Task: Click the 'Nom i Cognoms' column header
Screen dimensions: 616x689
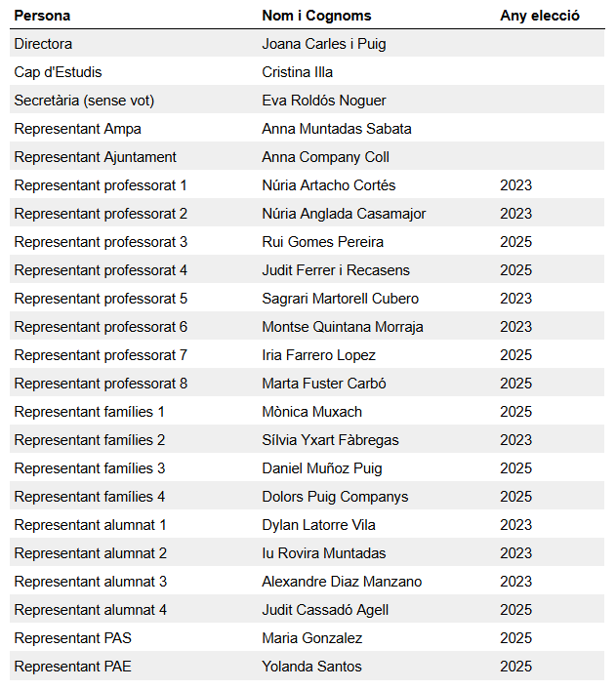Action: pos(316,16)
